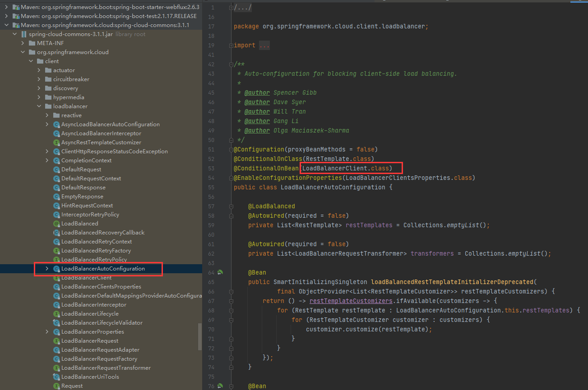Expand the reactive package arrow
This screenshot has height=390, width=588.
[x=47, y=115]
